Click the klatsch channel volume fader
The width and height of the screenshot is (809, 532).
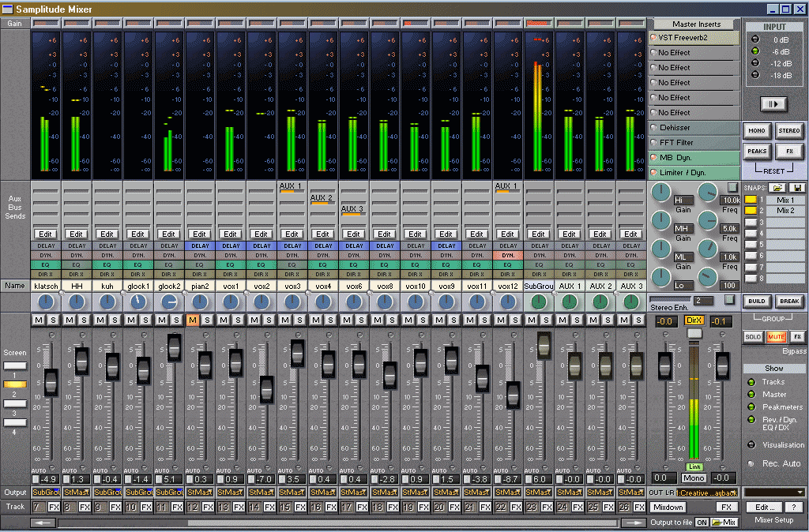(x=51, y=383)
